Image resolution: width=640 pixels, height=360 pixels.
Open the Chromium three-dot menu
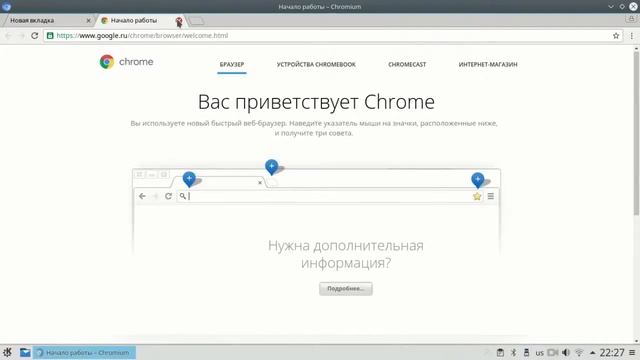[631, 36]
